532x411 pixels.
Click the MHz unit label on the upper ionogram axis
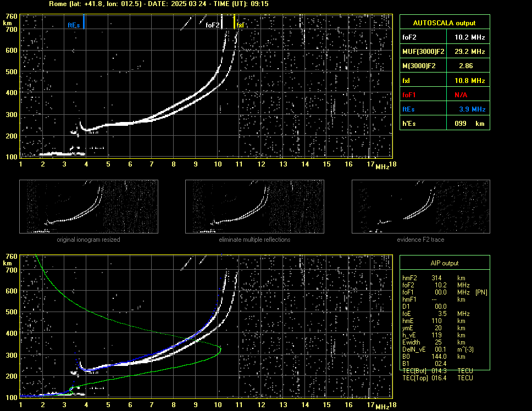tap(382, 167)
